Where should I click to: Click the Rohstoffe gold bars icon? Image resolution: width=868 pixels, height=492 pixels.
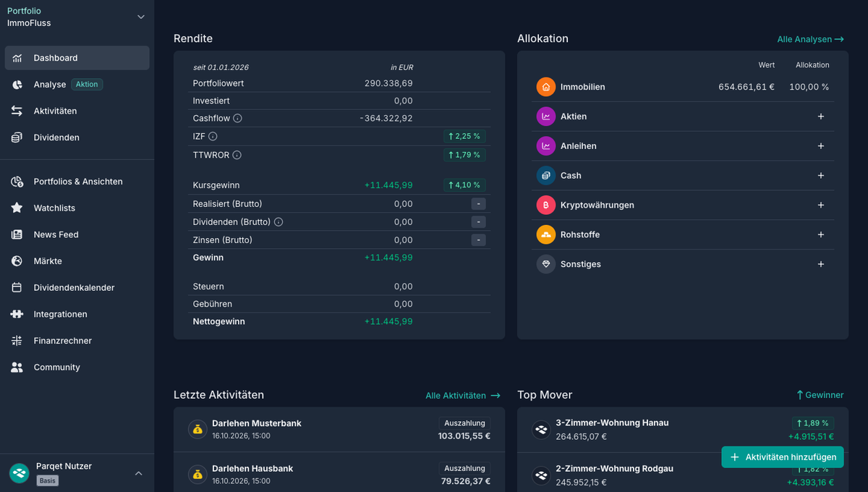(545, 235)
